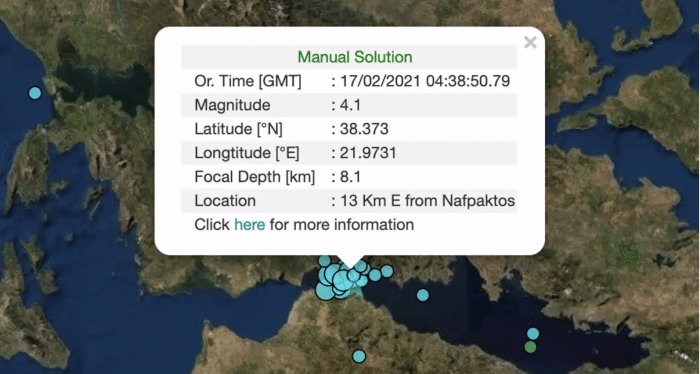Viewport: 700px width, 374px height.
Task: Close the earthquake info popup
Action: point(530,42)
